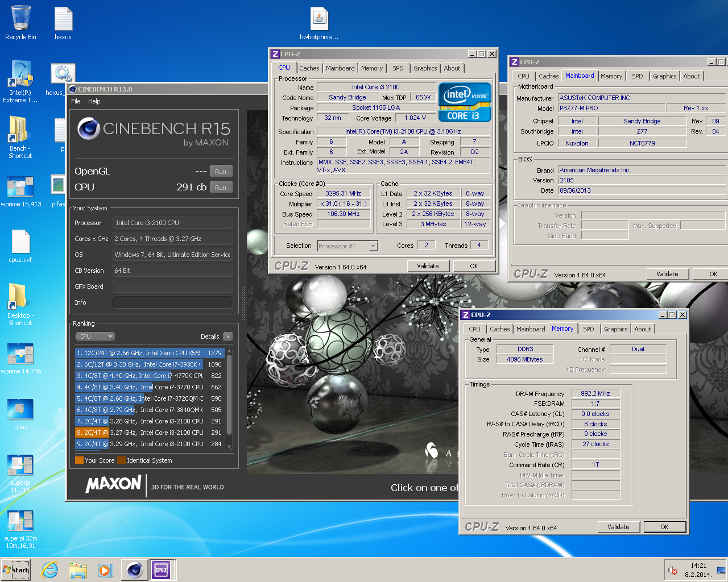Switch to About tab in CPU window
Screen dimensions: 728x582
pos(452,68)
